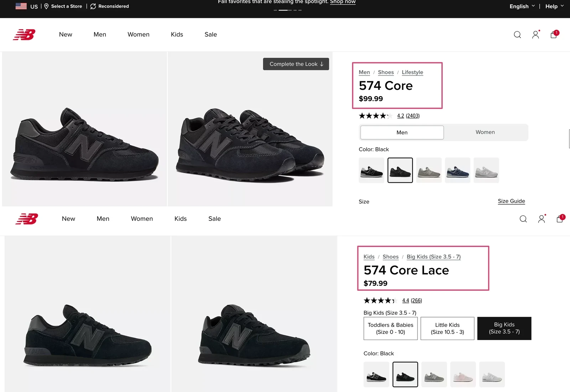Choose pink color swatch for 574 Core Lace
The height and width of the screenshot is (392, 570).
(x=463, y=375)
